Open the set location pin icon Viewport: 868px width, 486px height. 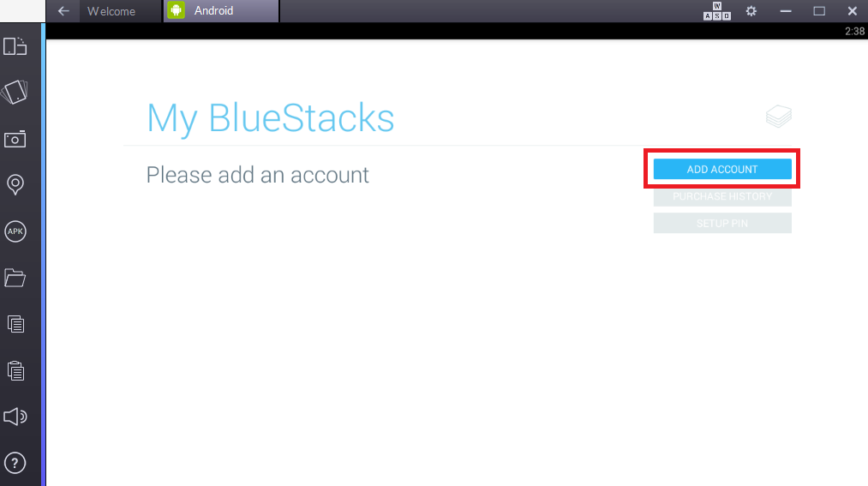(x=15, y=184)
